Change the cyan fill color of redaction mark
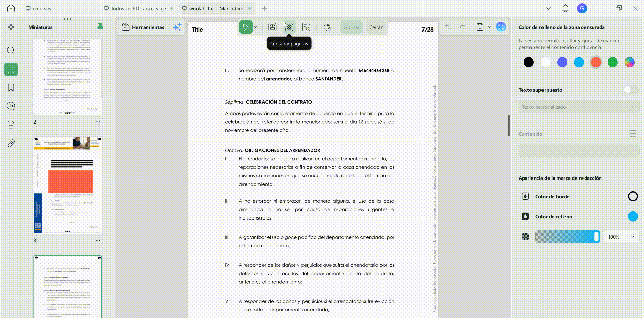This screenshot has height=318, width=644. coord(633,216)
